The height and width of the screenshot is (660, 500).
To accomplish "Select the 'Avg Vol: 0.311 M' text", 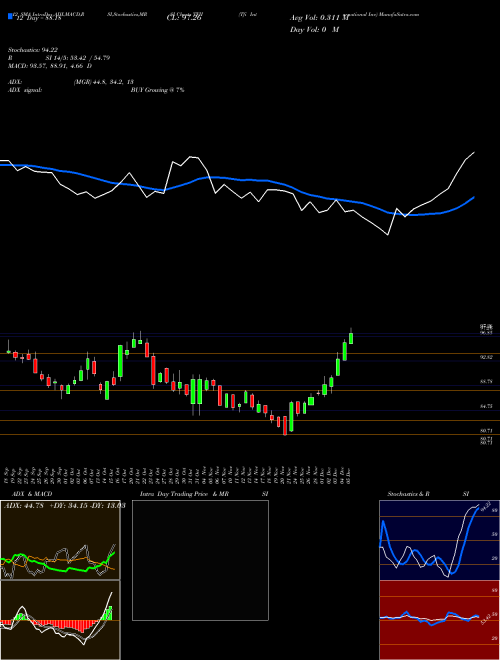I will coord(319,18).
